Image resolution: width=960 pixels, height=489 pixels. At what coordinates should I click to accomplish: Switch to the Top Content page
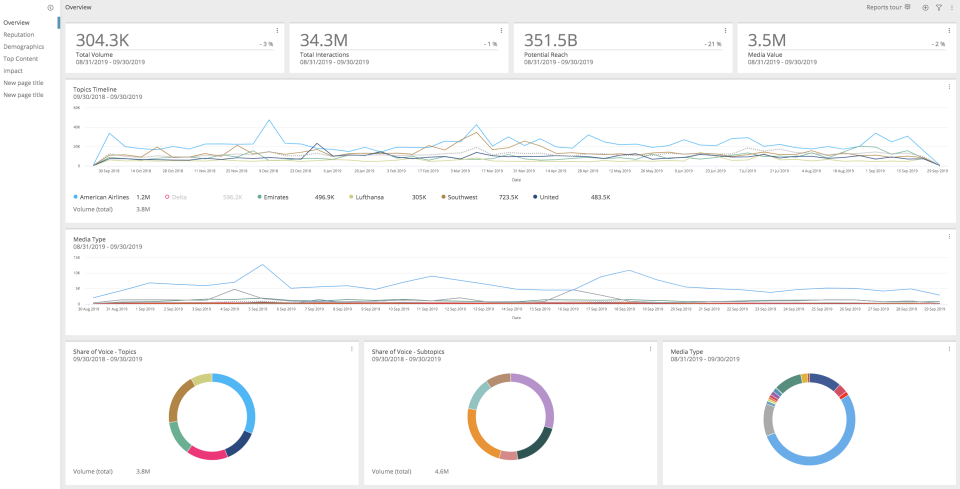[x=21, y=59]
